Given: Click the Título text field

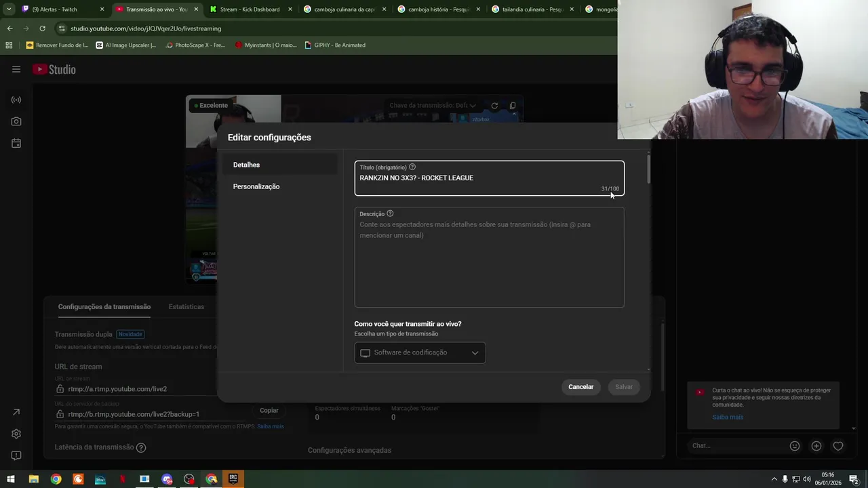Looking at the screenshot, I should tap(489, 178).
